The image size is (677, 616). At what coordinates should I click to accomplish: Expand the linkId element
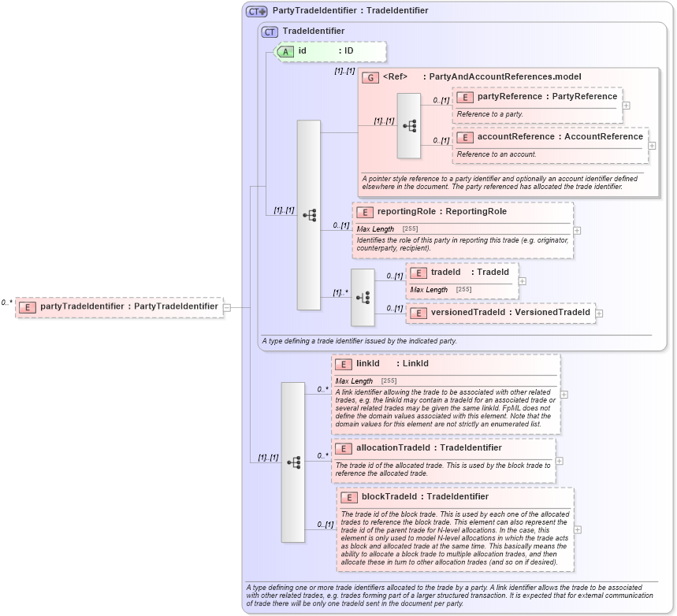564,395
